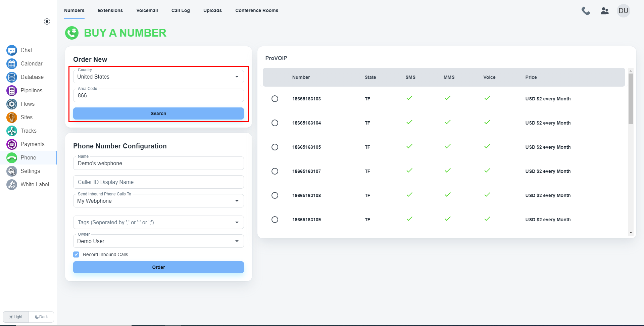Open the Payments sidebar icon
644x326 pixels.
click(x=12, y=144)
